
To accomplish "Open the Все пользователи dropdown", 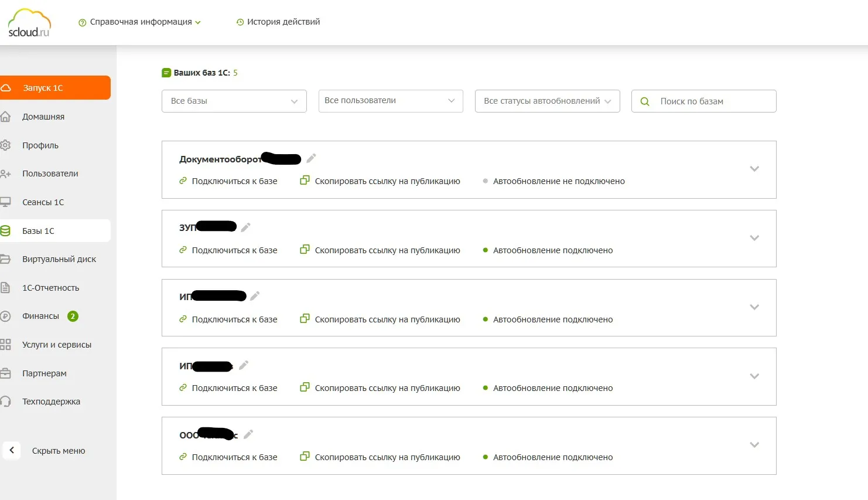I will click(x=391, y=101).
